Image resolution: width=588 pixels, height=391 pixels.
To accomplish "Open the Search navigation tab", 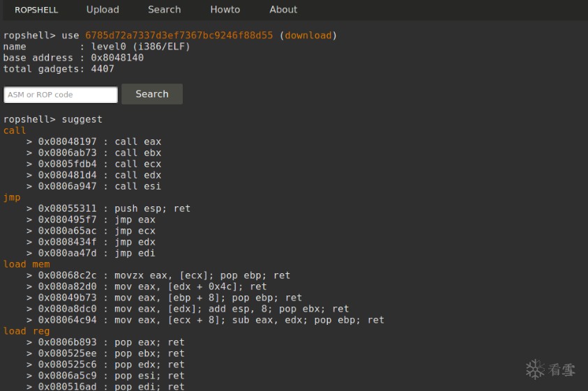I will click(x=164, y=10).
